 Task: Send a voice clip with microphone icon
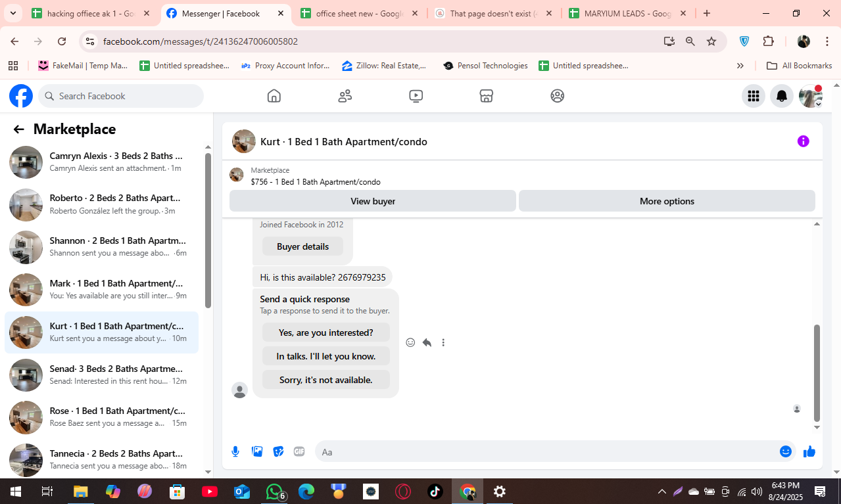pyautogui.click(x=235, y=451)
